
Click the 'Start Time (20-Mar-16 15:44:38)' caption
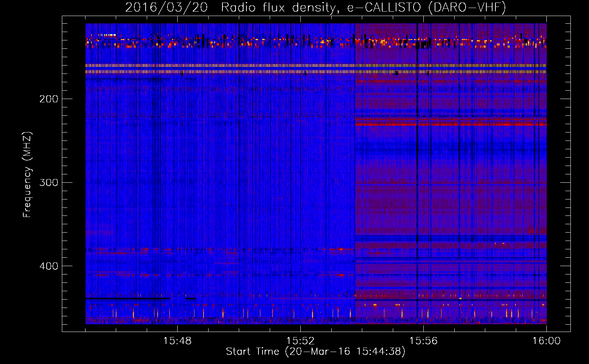click(316, 352)
